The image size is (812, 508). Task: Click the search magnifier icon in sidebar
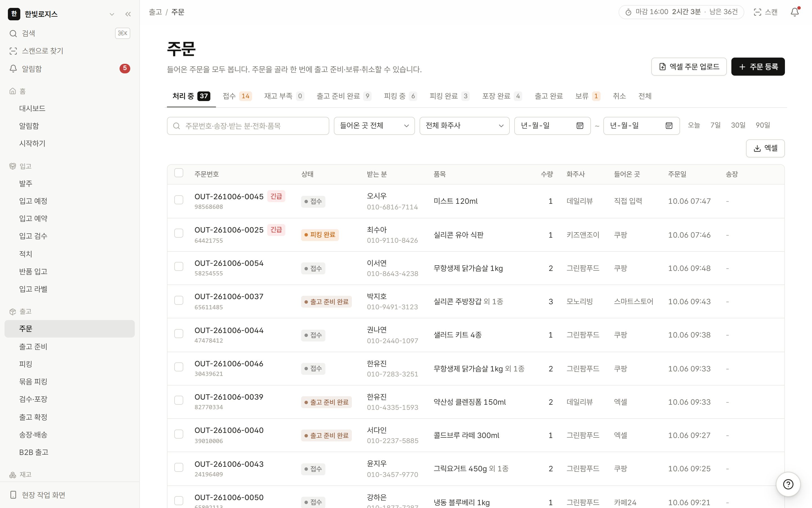(x=13, y=33)
